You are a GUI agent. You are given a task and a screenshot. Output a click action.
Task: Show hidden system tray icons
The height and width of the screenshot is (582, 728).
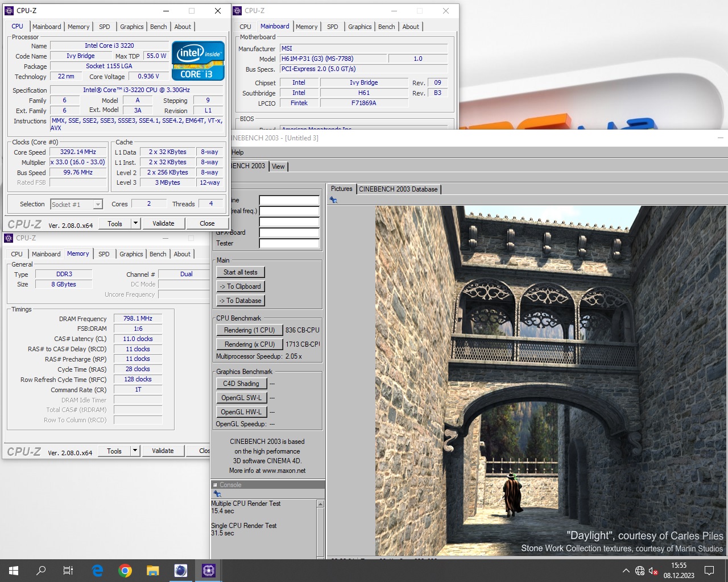coord(626,571)
